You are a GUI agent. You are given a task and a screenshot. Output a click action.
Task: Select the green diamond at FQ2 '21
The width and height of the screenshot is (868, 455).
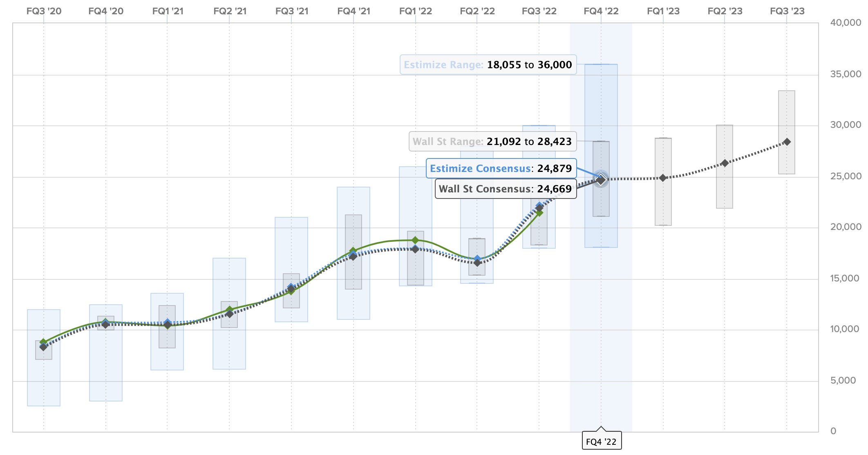(229, 309)
